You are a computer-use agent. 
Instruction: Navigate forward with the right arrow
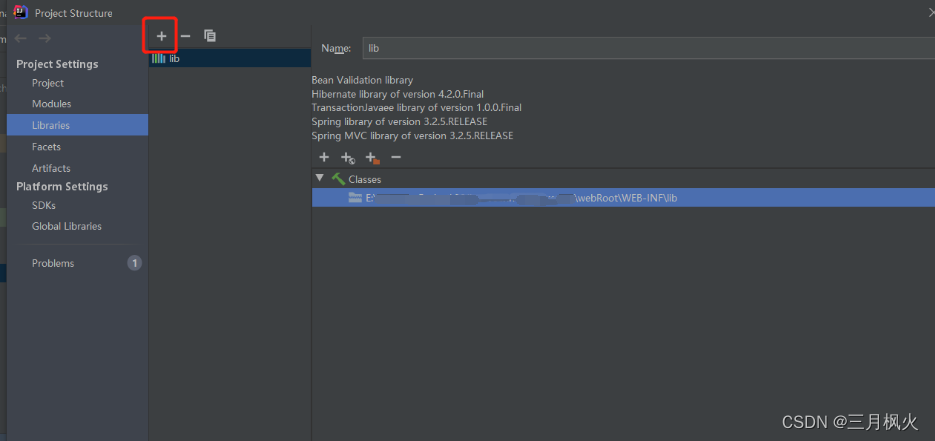point(44,38)
